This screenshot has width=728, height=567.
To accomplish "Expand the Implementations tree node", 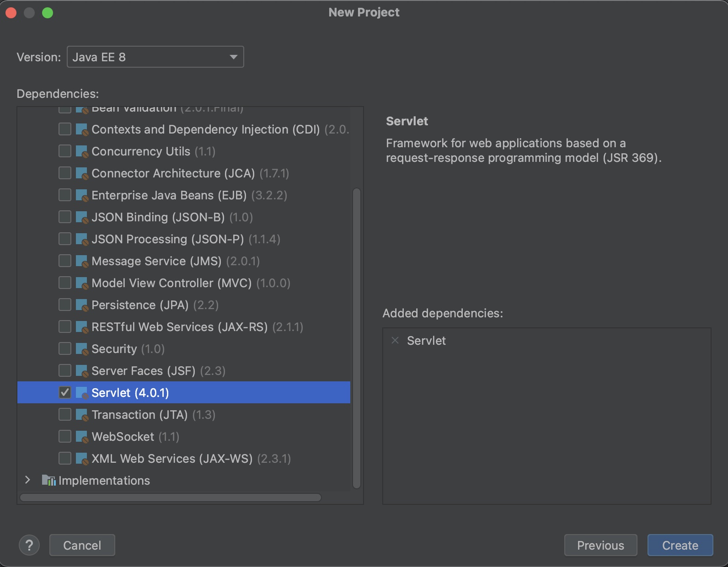I will 27,480.
